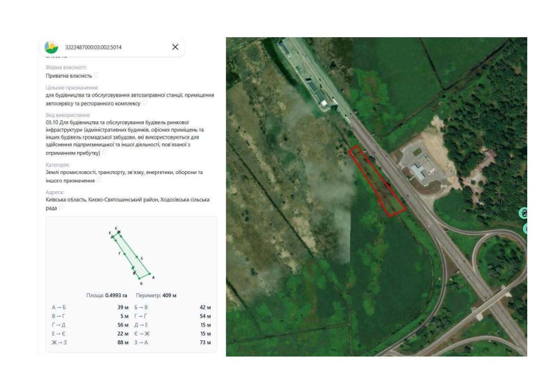
Task: Select the 'Ж → З' 88 м segment
Action: 90,343
